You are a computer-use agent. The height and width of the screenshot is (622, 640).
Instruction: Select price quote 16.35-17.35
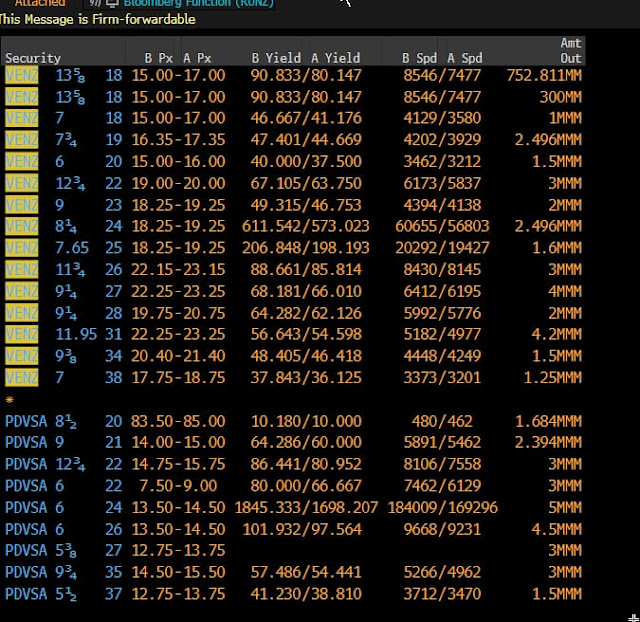pos(178,140)
